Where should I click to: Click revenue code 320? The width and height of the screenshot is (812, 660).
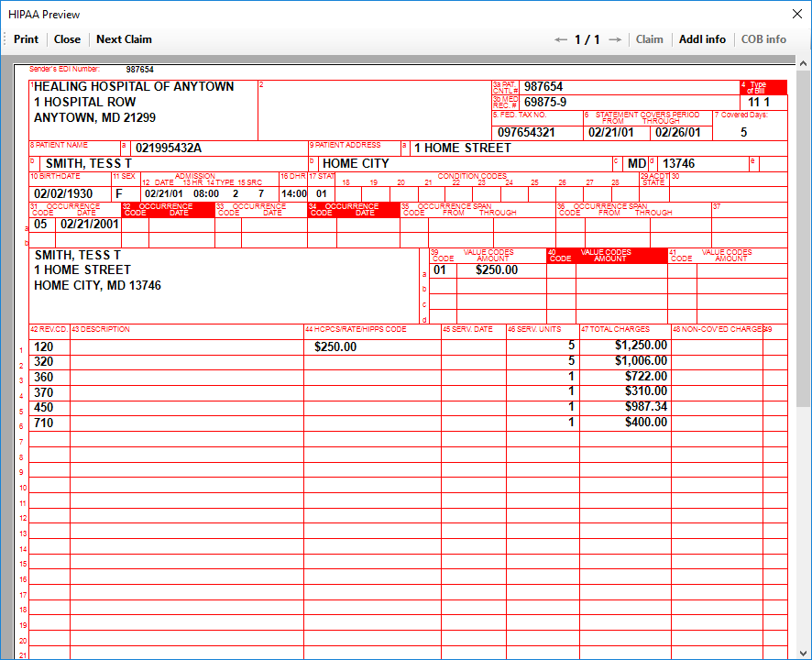coord(43,361)
